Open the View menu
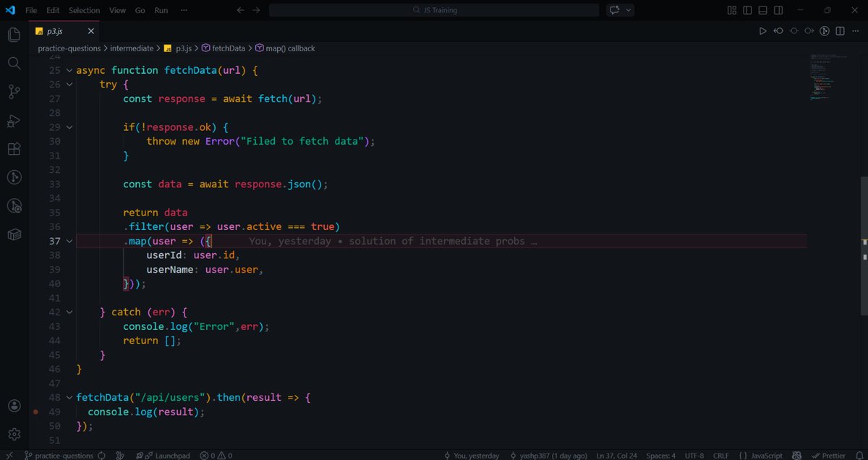868x460 pixels. pyautogui.click(x=117, y=10)
